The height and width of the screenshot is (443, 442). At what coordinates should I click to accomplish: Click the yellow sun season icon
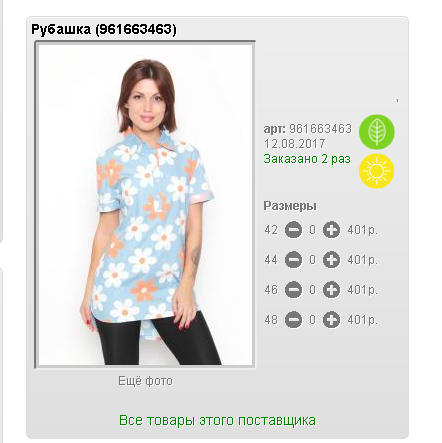tap(377, 171)
